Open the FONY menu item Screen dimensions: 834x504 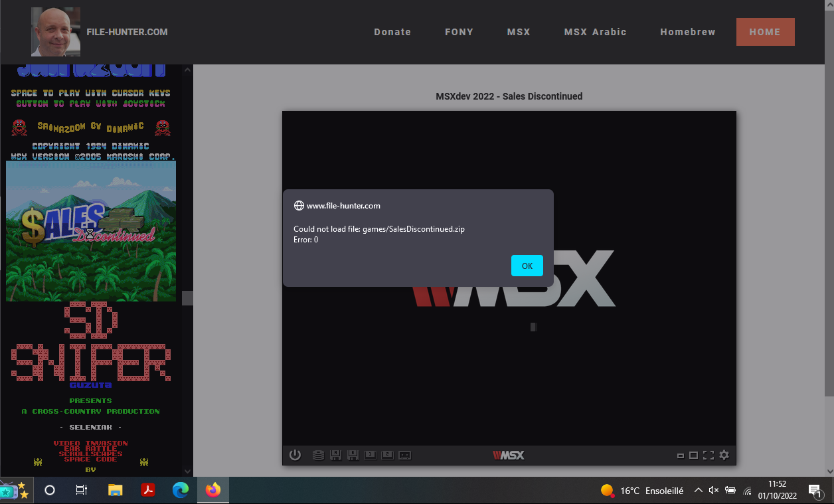coord(459,32)
